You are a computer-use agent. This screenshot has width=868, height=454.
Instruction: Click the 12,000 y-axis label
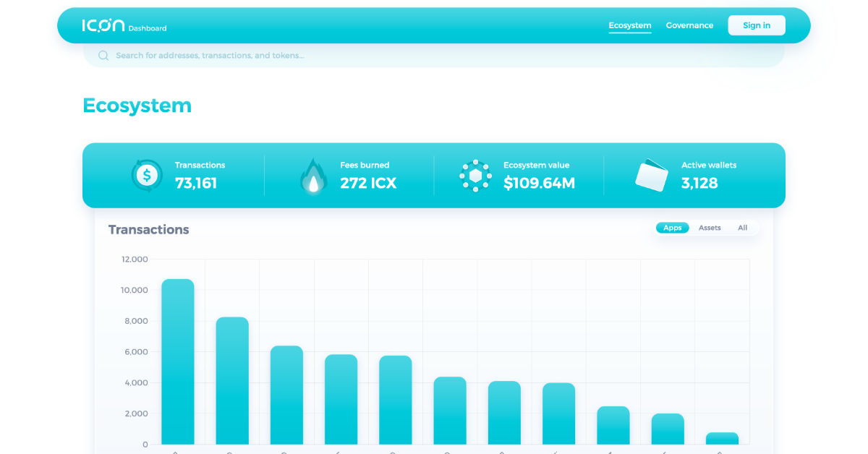(x=135, y=260)
